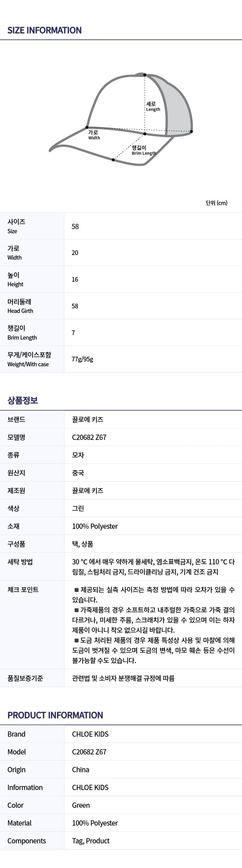This screenshot has width=242, height=868.
Task: Click the 원산지 value 중국
Action: (78, 473)
